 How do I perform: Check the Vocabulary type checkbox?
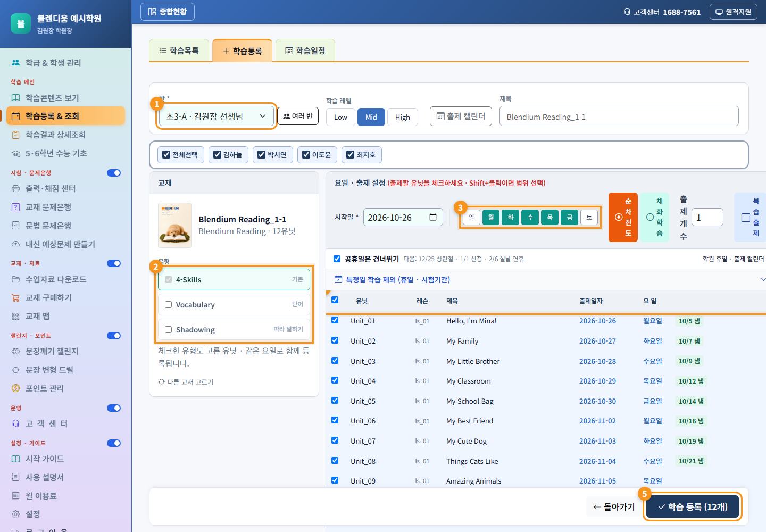[169, 305]
